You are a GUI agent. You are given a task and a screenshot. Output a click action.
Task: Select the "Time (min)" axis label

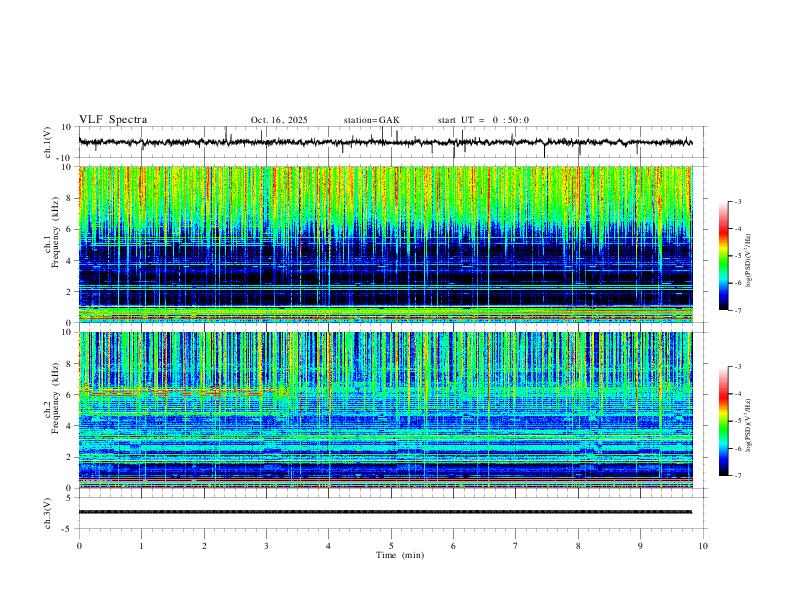pyautogui.click(x=400, y=555)
